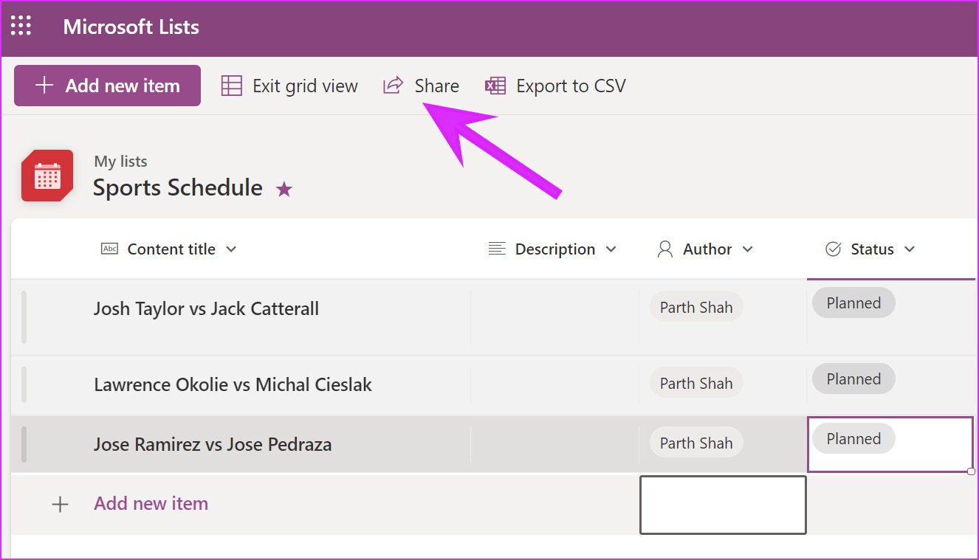Click the Add new item link below rows
Screen dimensions: 979x560
[x=151, y=504]
